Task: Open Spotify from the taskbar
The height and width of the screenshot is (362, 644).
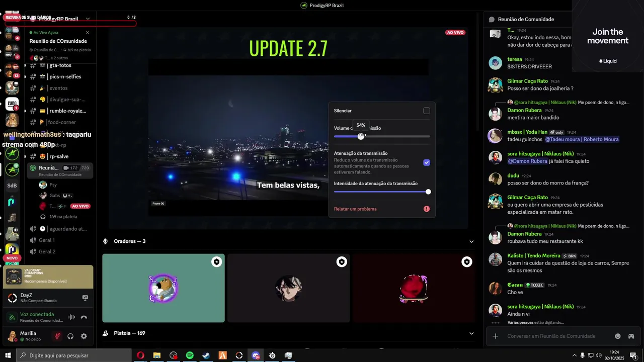Action: (190, 355)
